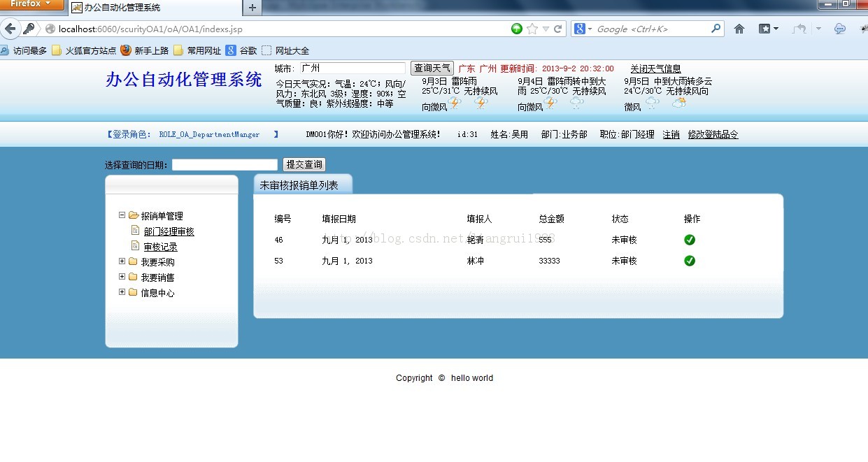Click the 提交查询 submit button

(304, 164)
